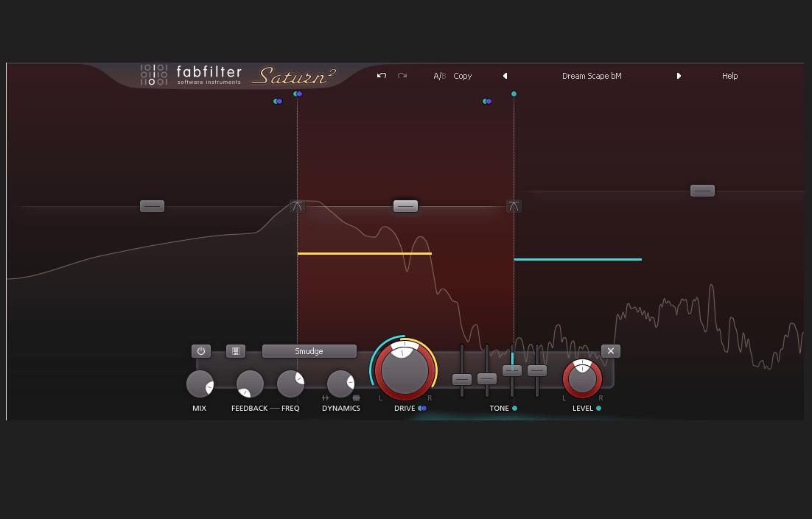The height and width of the screenshot is (519, 812).
Task: Click the first TONE slider handle
Action: 462,379
